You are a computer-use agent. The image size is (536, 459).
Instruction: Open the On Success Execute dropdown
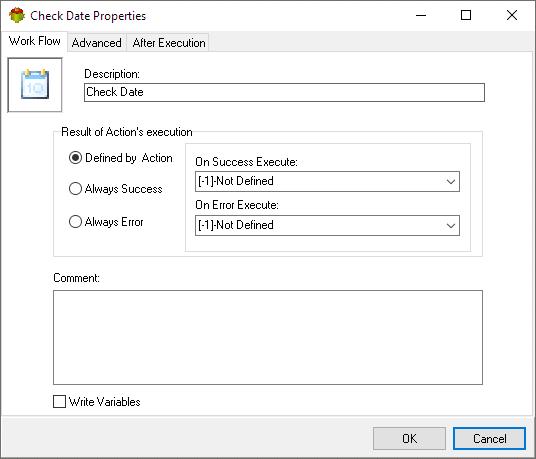point(327,181)
